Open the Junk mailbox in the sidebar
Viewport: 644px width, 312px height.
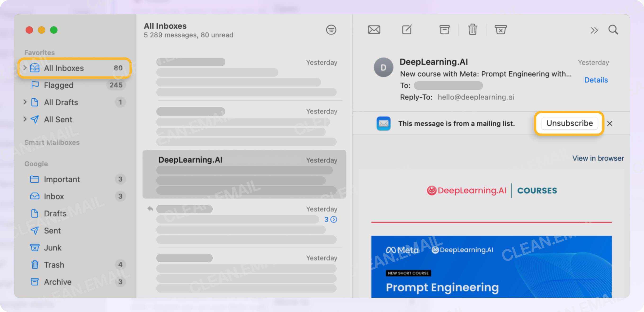point(53,248)
